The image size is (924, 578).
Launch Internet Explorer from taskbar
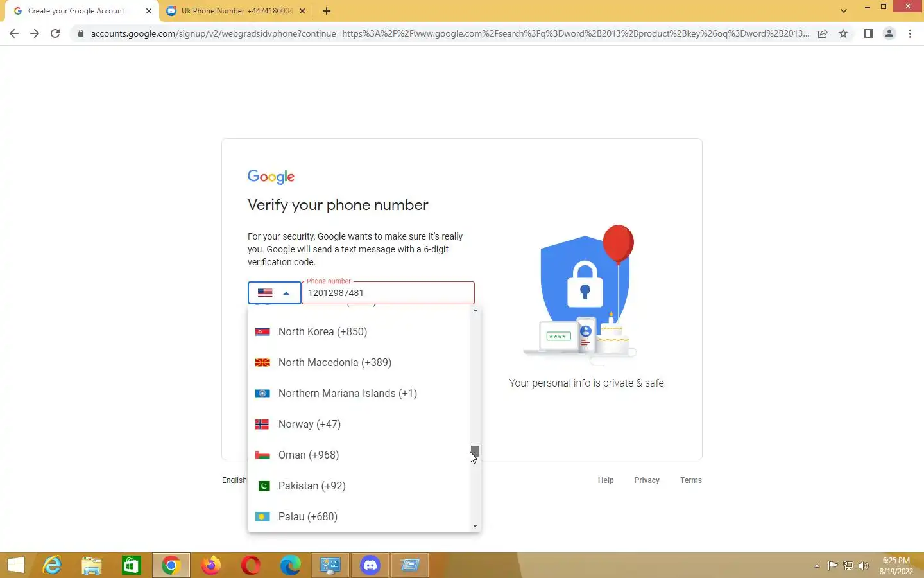point(52,565)
